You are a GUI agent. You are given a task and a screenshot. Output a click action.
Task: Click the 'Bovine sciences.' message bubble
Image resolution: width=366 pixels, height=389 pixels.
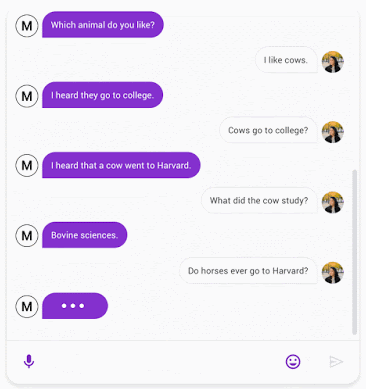[x=85, y=235]
